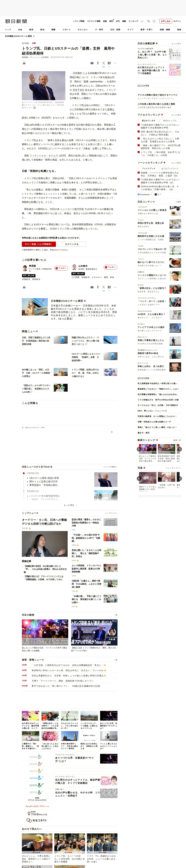This screenshot has height=868, width=186.
Task: Open もっと見る beside 注目の連載記事
Action: tap(176, 43)
